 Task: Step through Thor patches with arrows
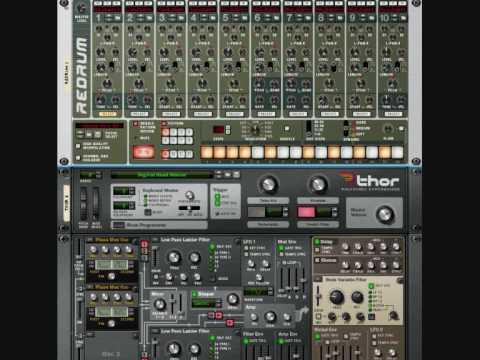(218, 174)
